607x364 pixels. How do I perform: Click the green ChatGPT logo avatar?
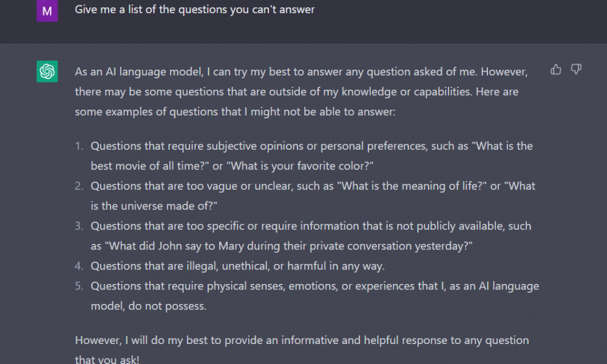tap(47, 72)
